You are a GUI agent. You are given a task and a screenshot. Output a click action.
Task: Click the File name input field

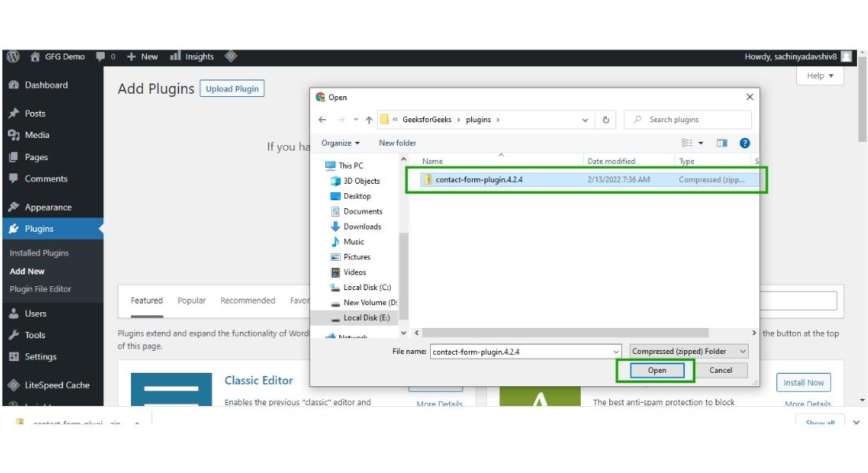click(525, 352)
